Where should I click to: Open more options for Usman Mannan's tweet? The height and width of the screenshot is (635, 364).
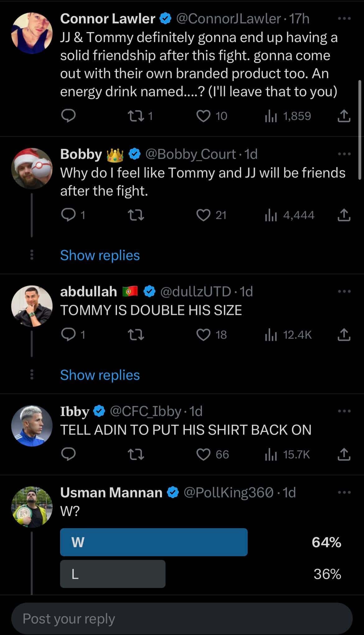coord(344,492)
